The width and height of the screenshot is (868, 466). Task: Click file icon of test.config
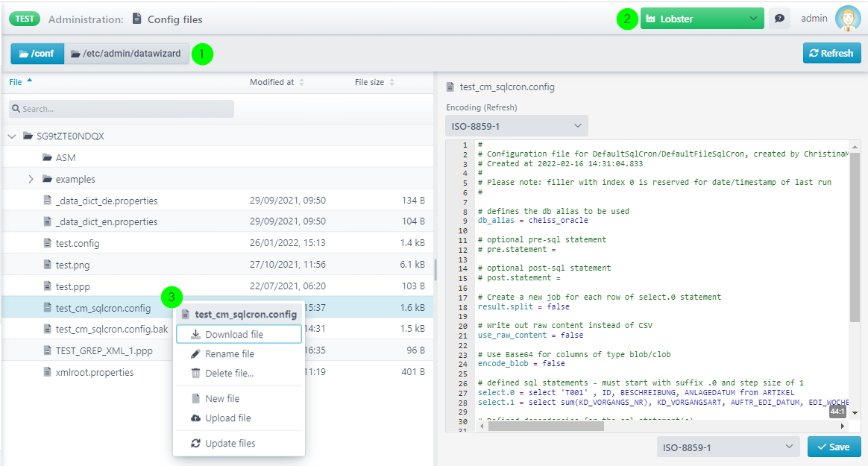coord(48,242)
